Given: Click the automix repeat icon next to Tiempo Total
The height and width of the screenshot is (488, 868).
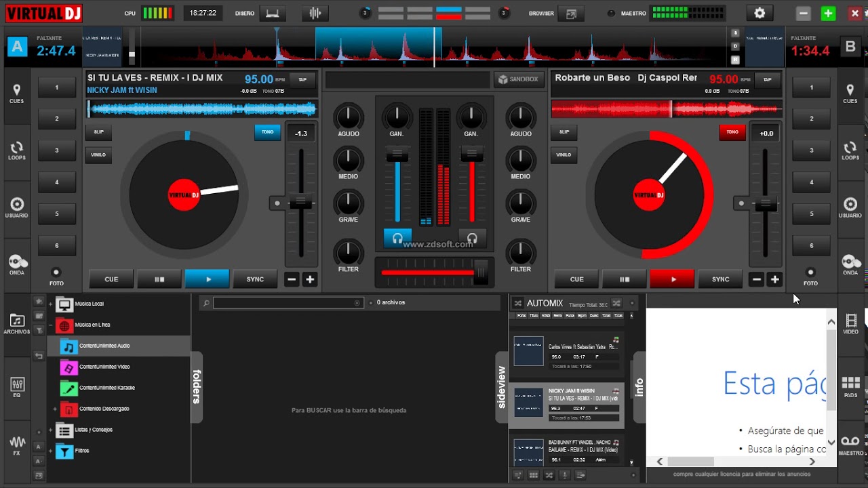Looking at the screenshot, I should click(616, 303).
